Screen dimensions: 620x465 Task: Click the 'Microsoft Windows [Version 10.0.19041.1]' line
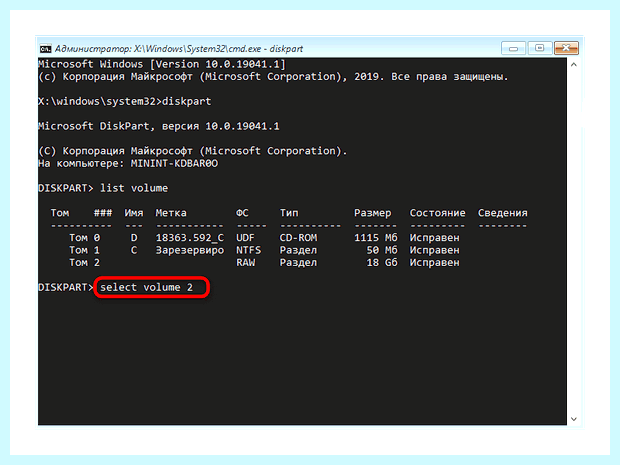[162, 64]
